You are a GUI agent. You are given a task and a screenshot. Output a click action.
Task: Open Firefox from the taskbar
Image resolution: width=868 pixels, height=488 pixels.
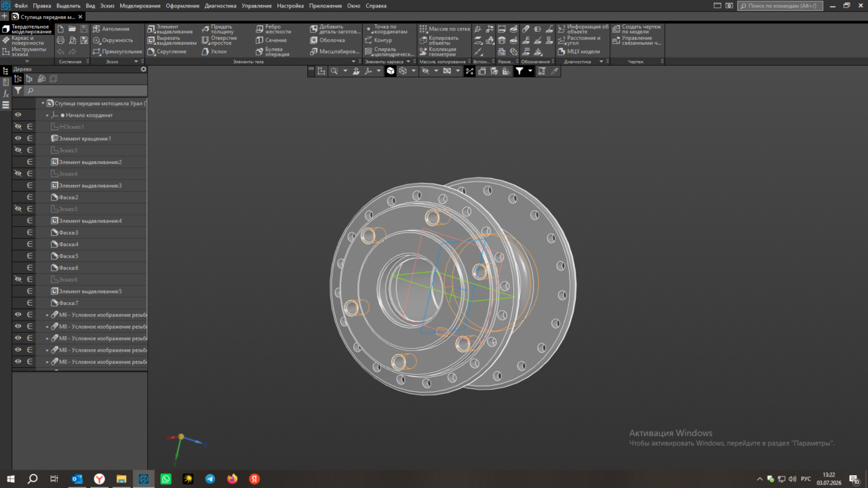click(233, 479)
